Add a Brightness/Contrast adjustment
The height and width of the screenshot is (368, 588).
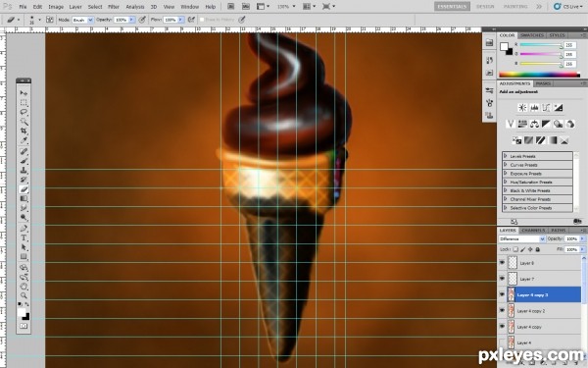(x=522, y=108)
